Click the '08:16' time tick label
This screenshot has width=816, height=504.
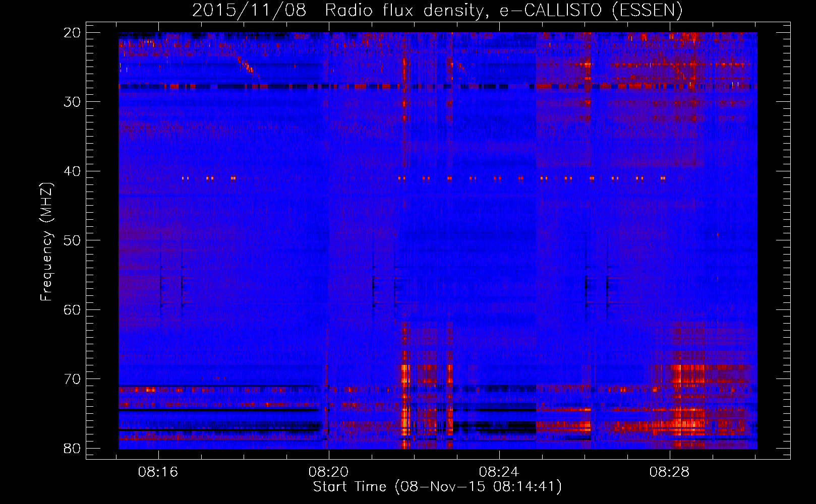coord(158,472)
